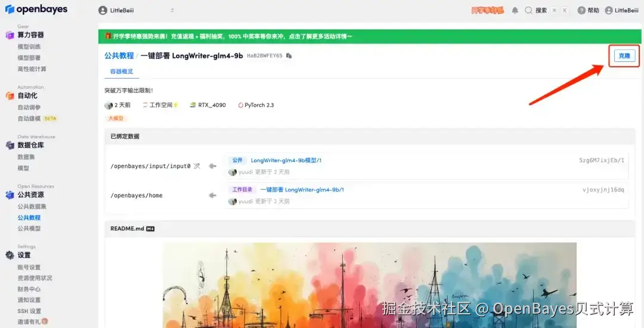Open 自动调参 in the sidebar
Screen dimensions: 644x328
(29, 107)
